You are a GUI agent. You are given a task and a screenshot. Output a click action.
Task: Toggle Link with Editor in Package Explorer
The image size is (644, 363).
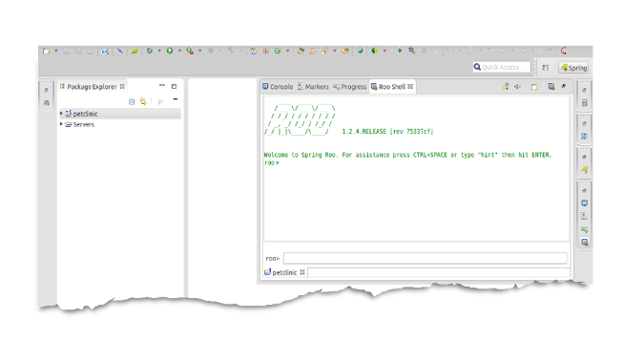click(143, 101)
